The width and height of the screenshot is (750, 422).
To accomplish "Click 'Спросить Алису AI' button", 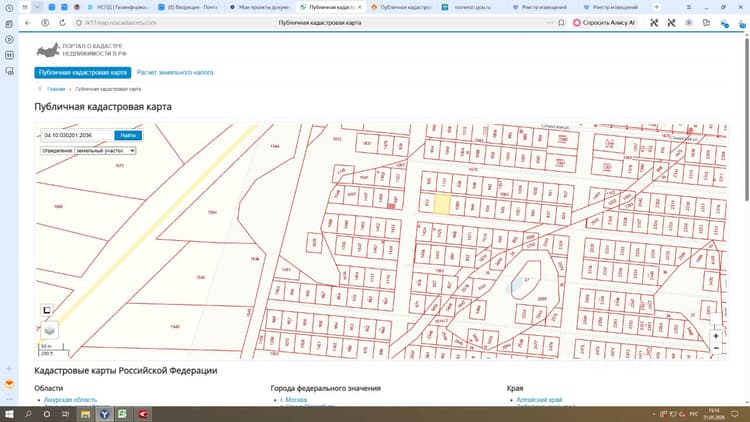I will pyautogui.click(x=605, y=22).
